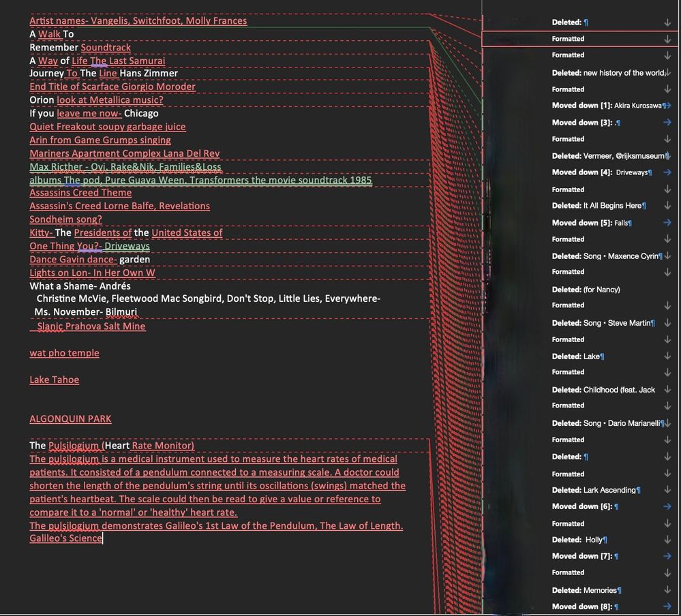Click the word 'Soundtrack' after Remember
Screen dimensions: 681x616
coord(106,48)
